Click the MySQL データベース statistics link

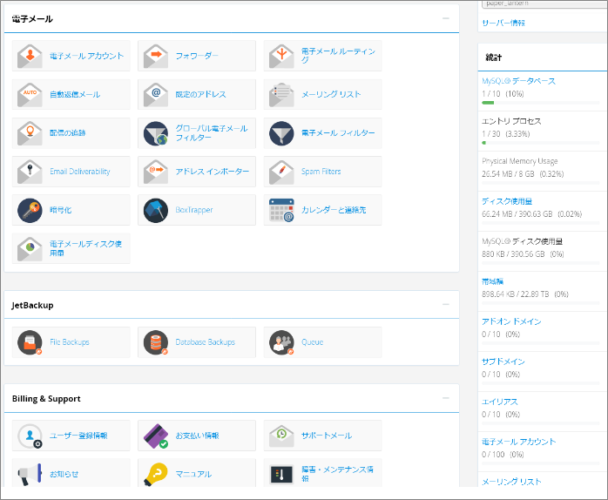518,80
